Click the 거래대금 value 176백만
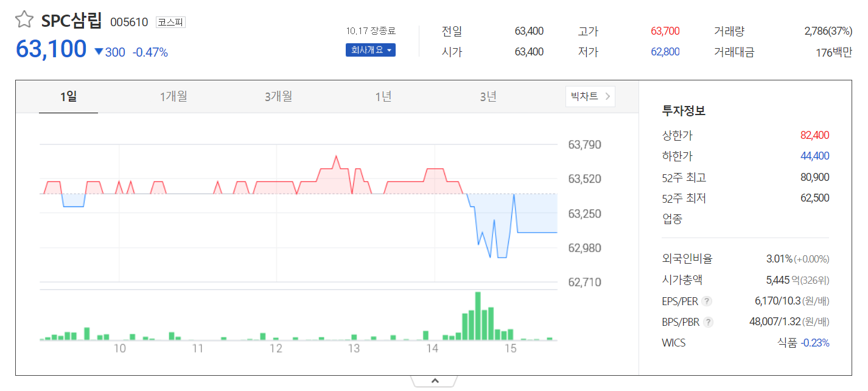This screenshot has height=391, width=868. pos(834,52)
